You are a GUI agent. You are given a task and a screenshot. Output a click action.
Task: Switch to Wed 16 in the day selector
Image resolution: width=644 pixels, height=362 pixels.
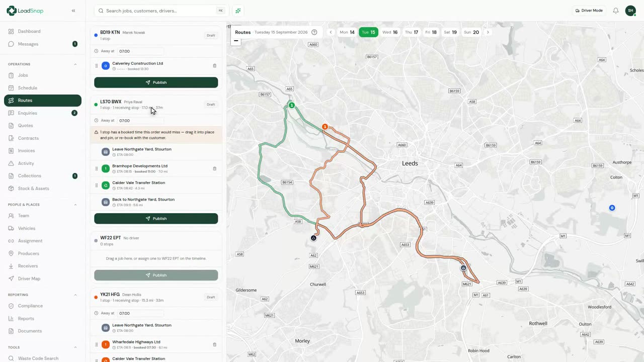[x=390, y=32]
